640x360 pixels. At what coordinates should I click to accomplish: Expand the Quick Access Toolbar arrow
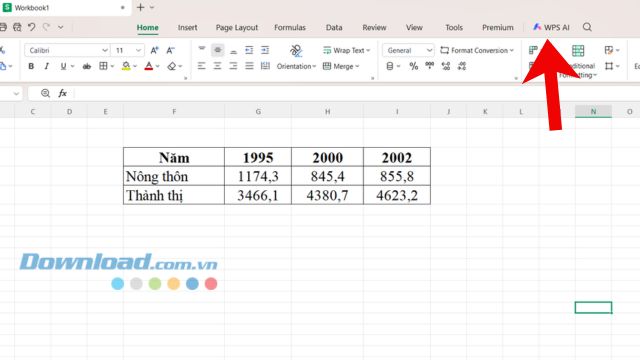60,27
